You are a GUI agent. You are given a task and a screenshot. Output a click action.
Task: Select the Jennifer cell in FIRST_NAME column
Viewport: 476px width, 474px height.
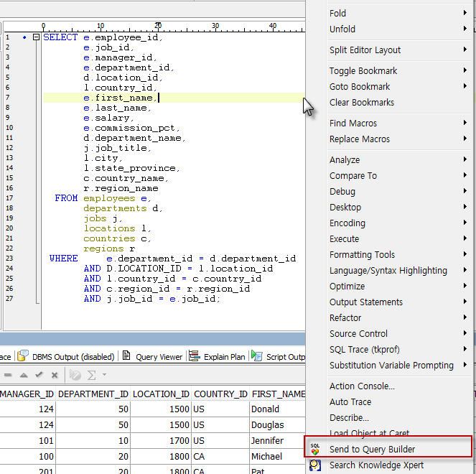pyautogui.click(x=267, y=441)
